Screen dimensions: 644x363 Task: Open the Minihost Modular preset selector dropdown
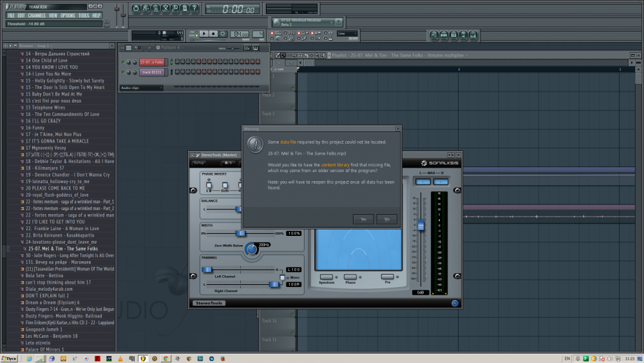[332, 22]
